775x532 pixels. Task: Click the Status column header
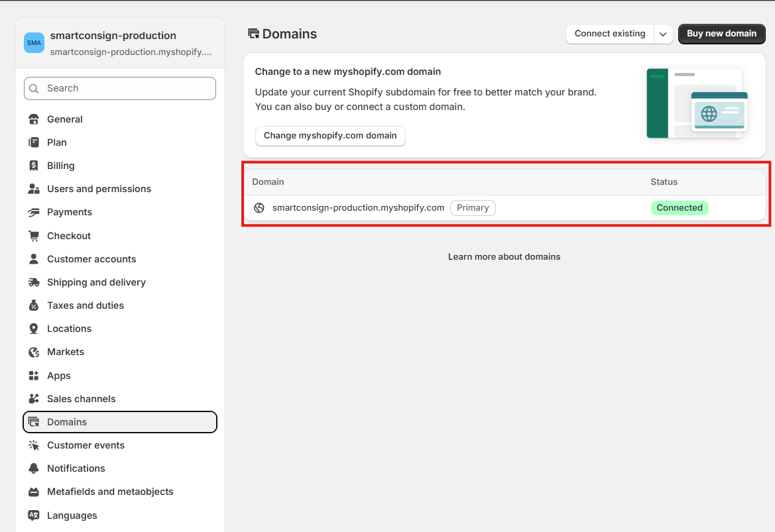coord(664,182)
